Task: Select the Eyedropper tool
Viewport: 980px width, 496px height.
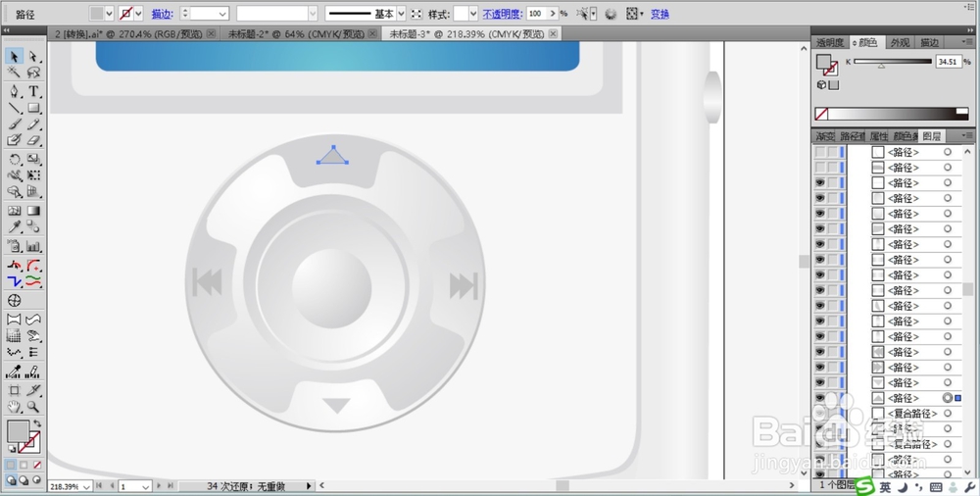Action: click(x=14, y=227)
